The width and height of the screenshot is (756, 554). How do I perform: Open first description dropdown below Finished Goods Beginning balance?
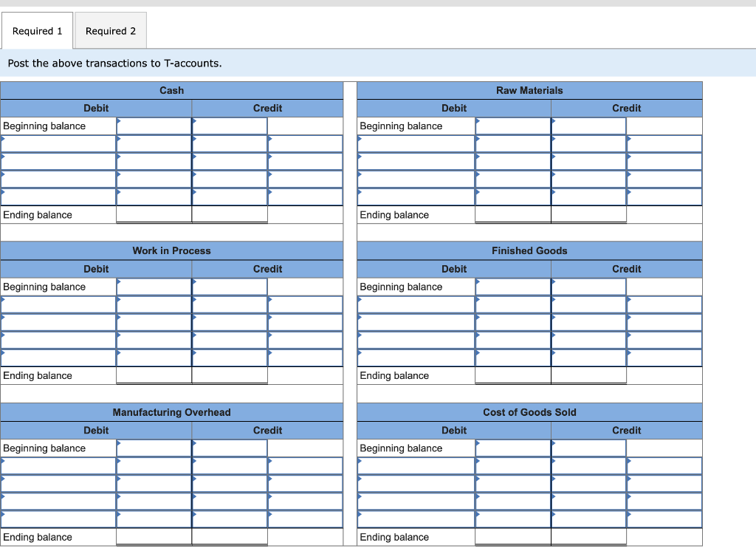point(416,304)
